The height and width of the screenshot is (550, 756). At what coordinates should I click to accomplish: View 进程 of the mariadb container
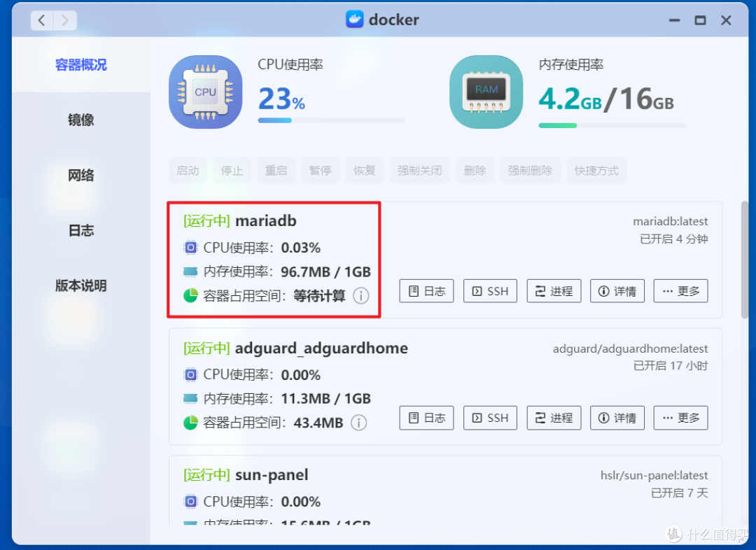click(554, 291)
